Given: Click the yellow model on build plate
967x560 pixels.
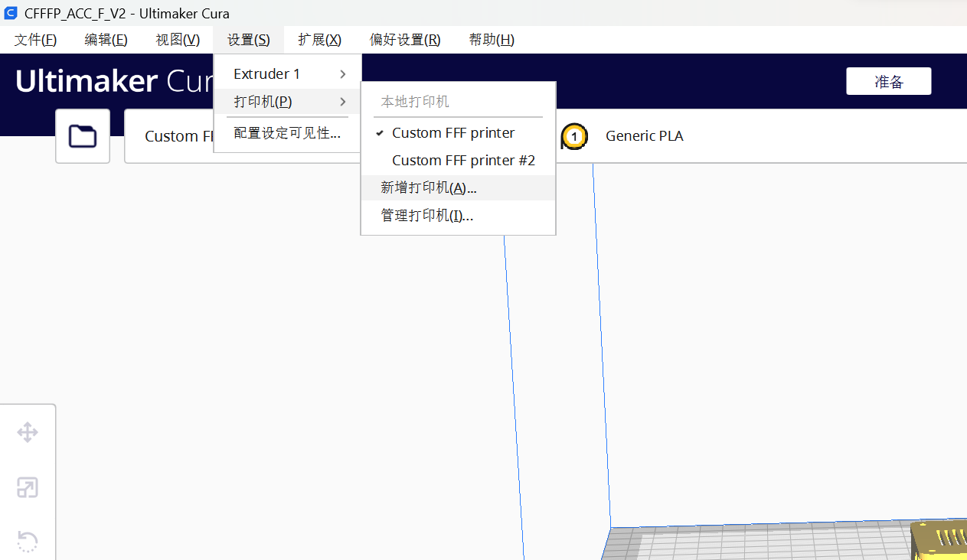Looking at the screenshot, I should point(940,539).
